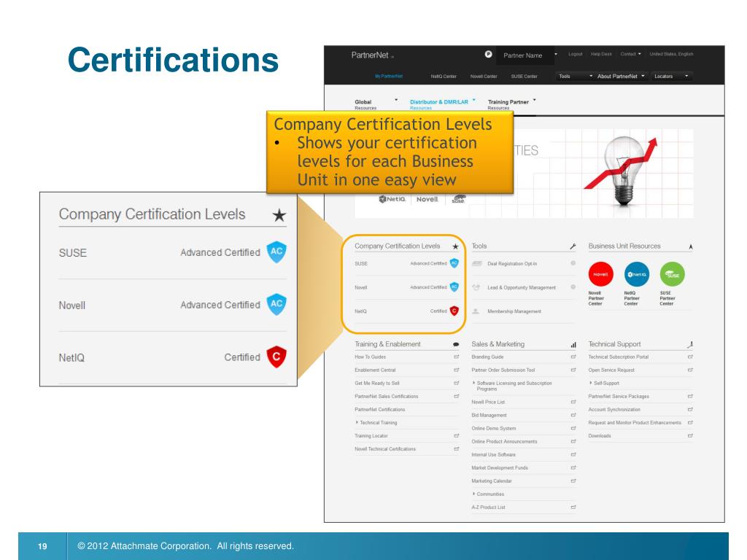Open the Internal Use Software link

pyautogui.click(x=494, y=455)
